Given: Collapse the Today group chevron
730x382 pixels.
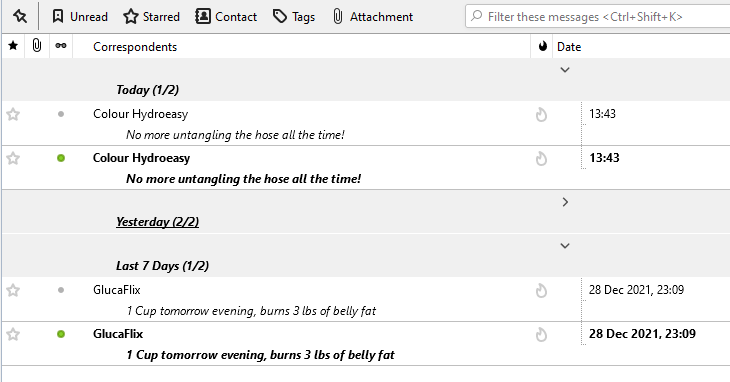Looking at the screenshot, I should click(x=565, y=70).
